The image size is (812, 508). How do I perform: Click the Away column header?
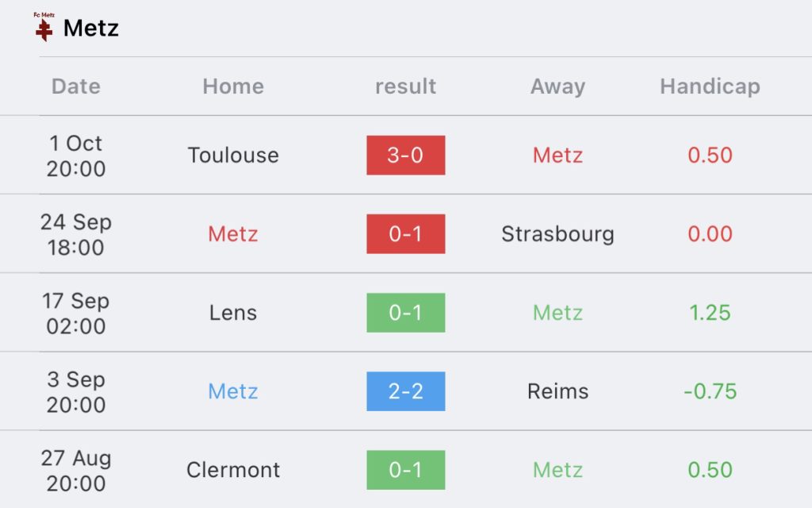click(x=557, y=87)
